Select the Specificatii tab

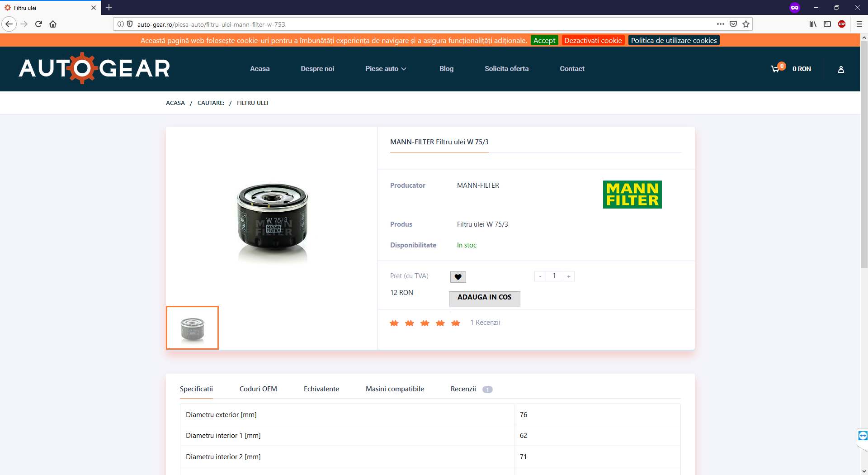pyautogui.click(x=196, y=389)
